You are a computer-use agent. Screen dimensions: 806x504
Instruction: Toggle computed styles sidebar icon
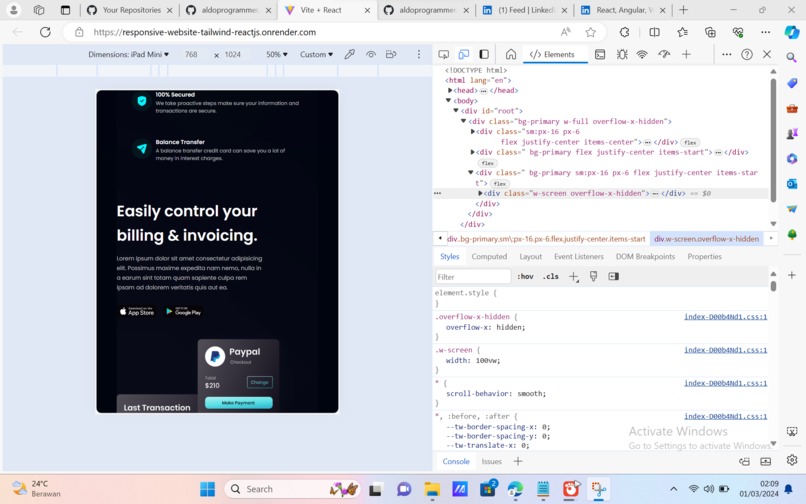613,277
